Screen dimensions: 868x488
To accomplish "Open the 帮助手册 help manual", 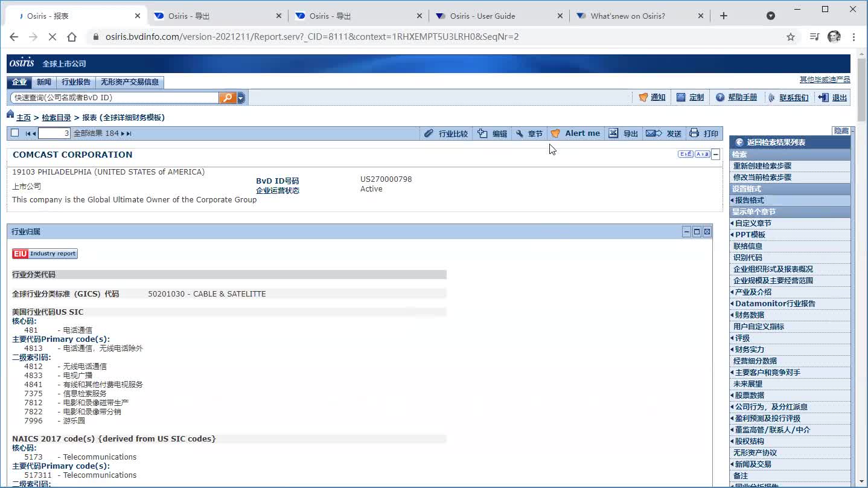I will click(736, 97).
